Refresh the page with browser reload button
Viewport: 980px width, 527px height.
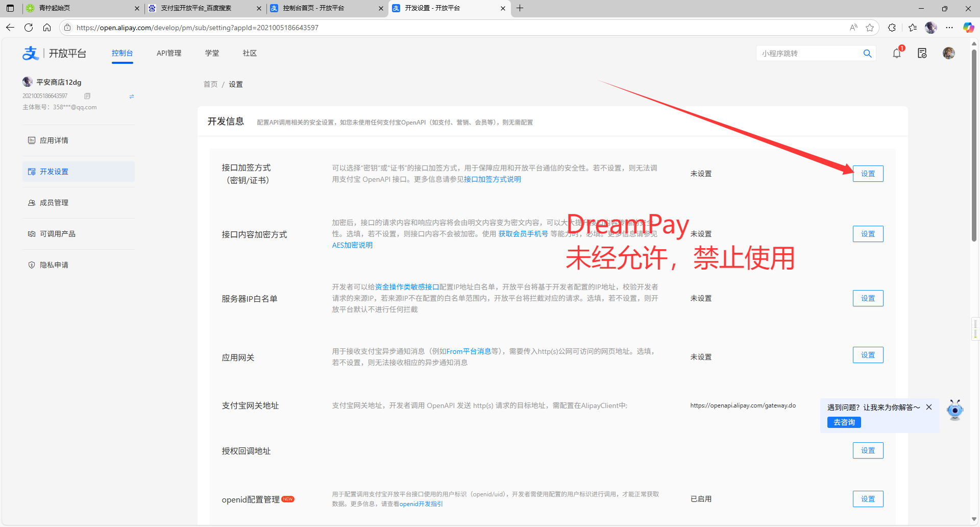click(29, 28)
